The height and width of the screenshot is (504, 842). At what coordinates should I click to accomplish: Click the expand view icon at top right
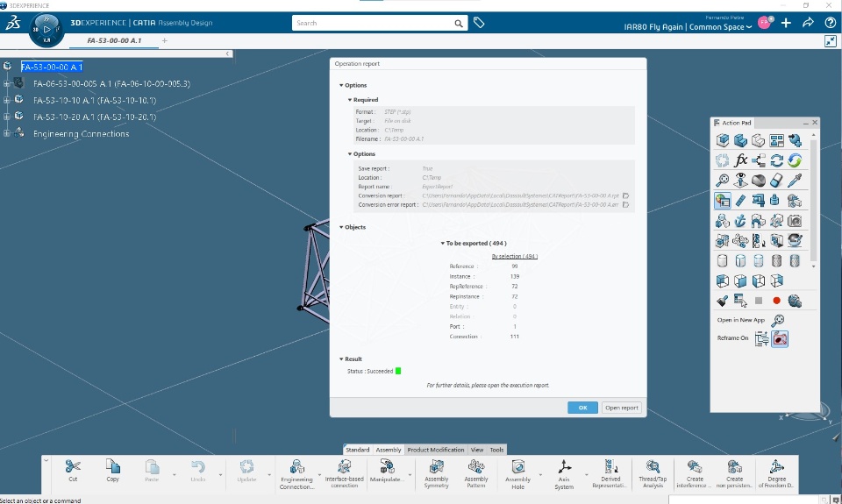tap(831, 41)
